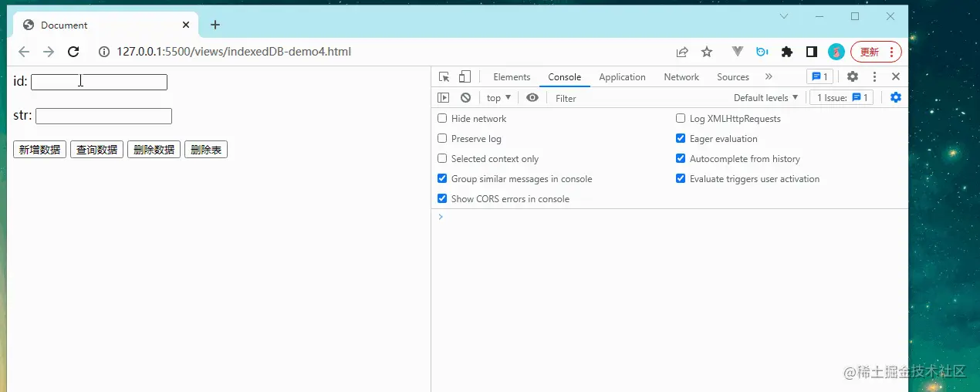Screen dimensions: 980x392
Task: Enable Selected context only
Action: pos(442,159)
